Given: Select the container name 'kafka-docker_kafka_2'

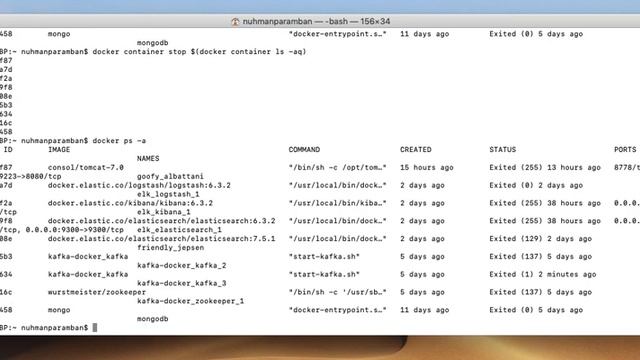Looking at the screenshot, I should (182, 266).
